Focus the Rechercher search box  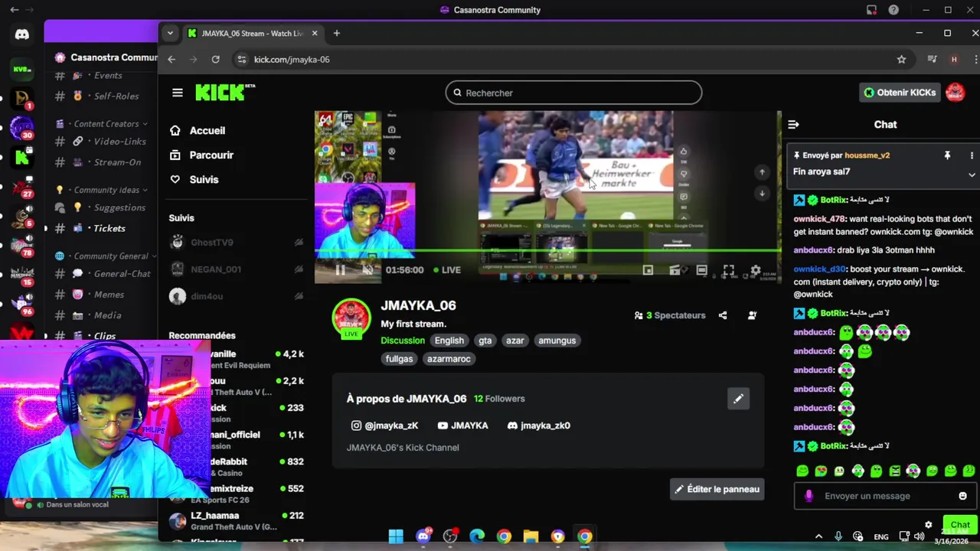(x=573, y=93)
